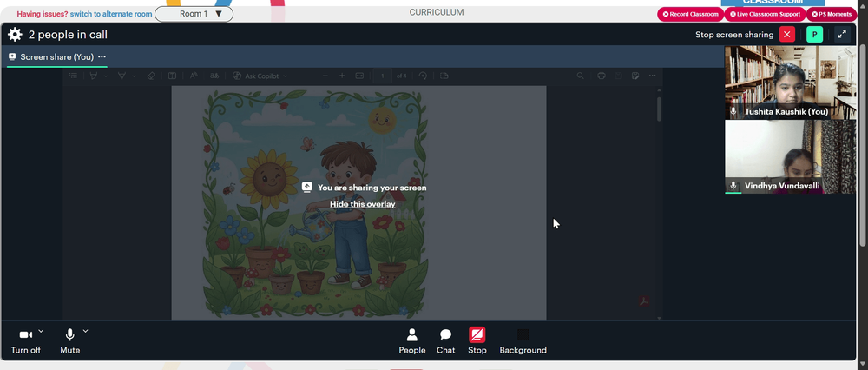Turn off the camera

pyautogui.click(x=25, y=341)
